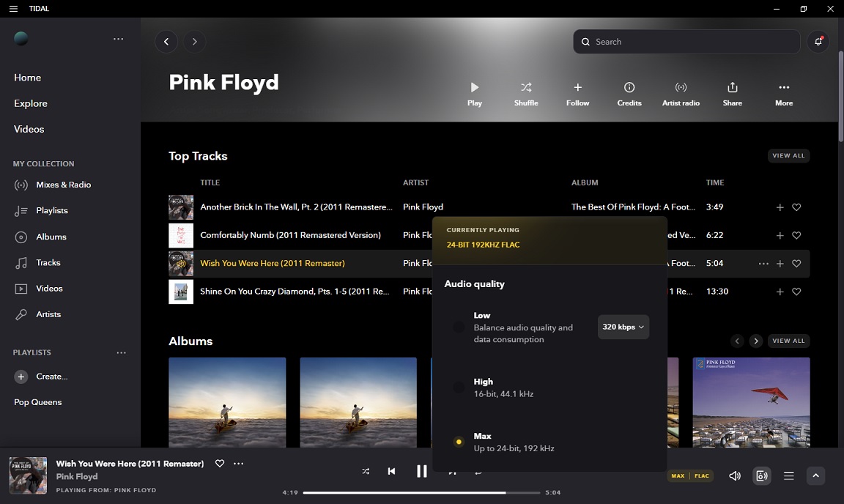This screenshot has width=844, height=504.
Task: Open Albums in My Collection
Action: pyautogui.click(x=40, y=237)
